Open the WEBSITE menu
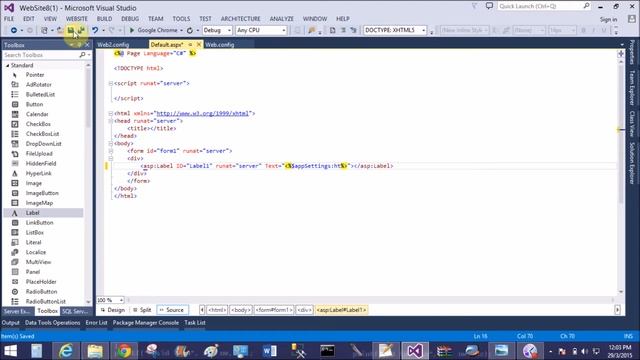Screen dimensions: 640x360 77,19
